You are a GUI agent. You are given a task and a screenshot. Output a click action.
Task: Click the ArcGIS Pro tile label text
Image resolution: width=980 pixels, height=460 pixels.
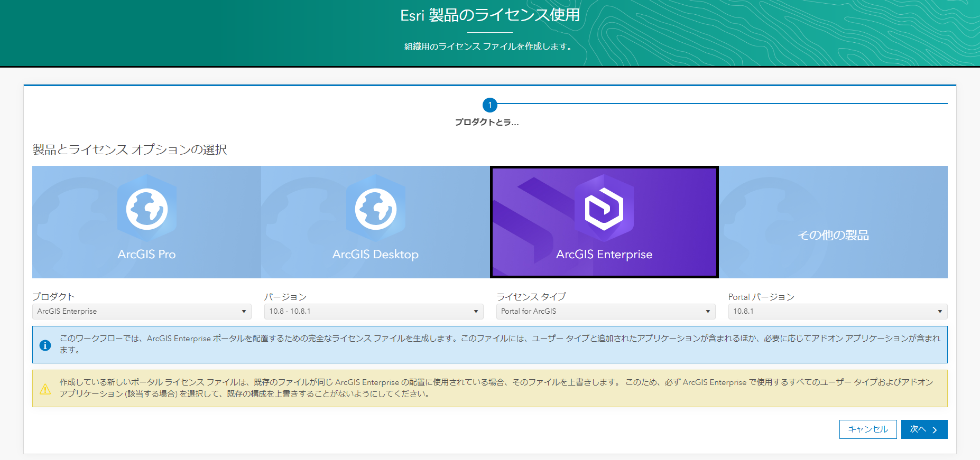[146, 255]
